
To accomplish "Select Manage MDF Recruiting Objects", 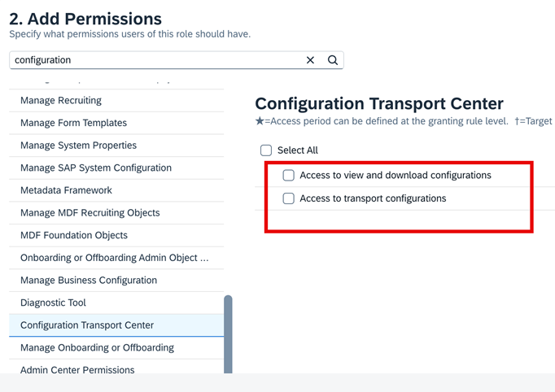I will click(x=116, y=212).
